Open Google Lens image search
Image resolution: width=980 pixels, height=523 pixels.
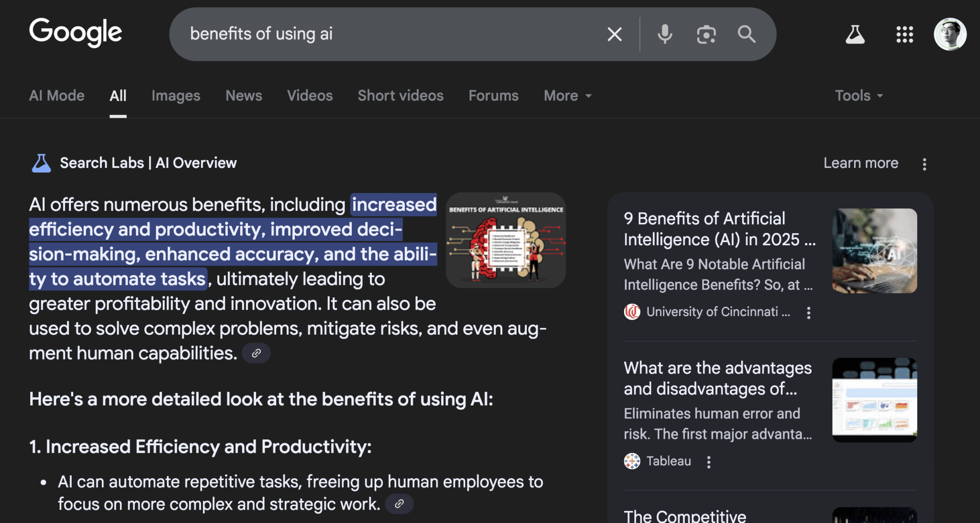[706, 34]
